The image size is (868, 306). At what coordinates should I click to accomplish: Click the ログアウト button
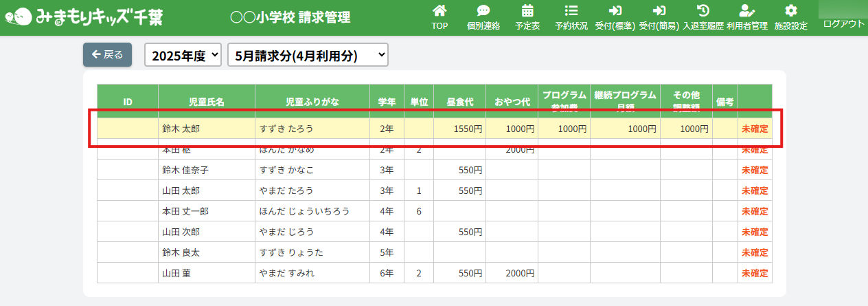coord(843,24)
